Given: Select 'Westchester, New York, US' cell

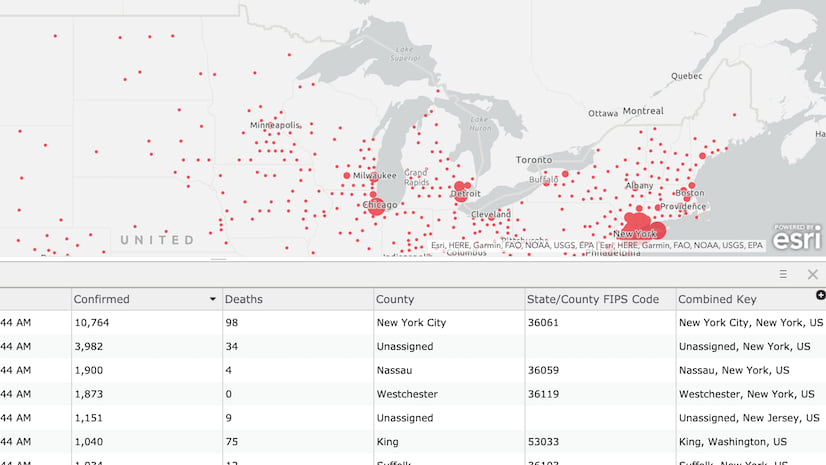Looking at the screenshot, I should [751, 394].
